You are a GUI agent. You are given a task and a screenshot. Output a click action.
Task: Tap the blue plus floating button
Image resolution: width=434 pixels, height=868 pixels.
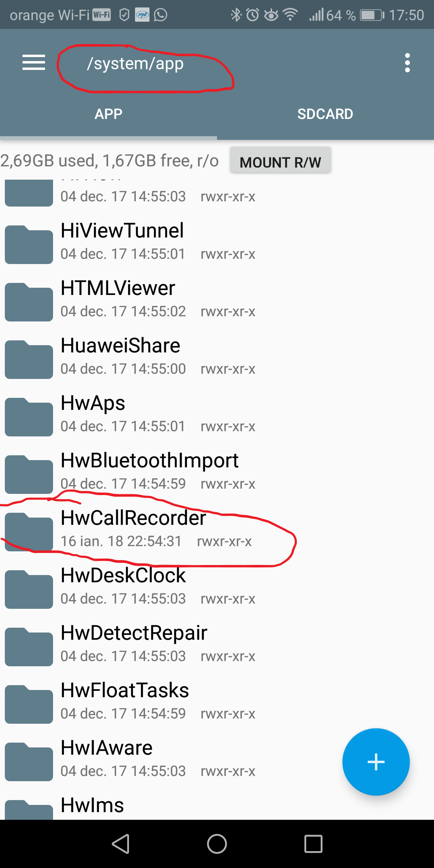[x=376, y=762]
